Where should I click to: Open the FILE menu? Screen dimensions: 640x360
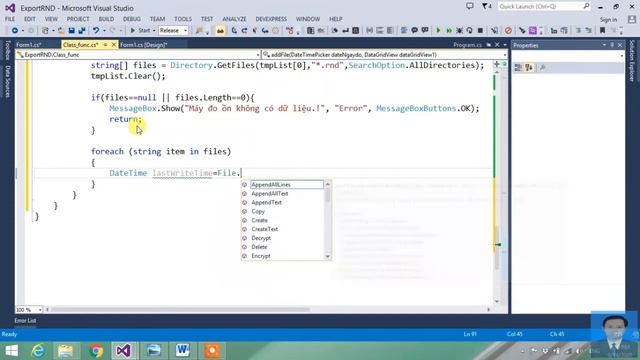10,19
